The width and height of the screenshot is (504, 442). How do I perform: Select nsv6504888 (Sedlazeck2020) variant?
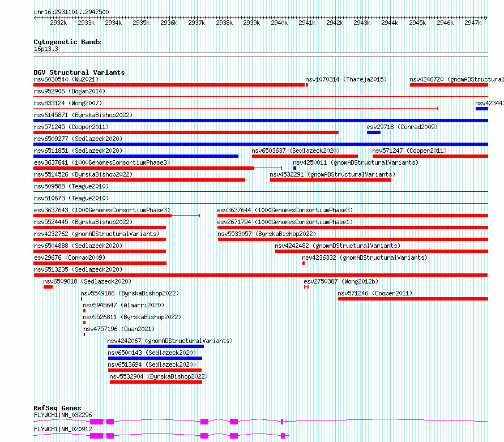78,246
